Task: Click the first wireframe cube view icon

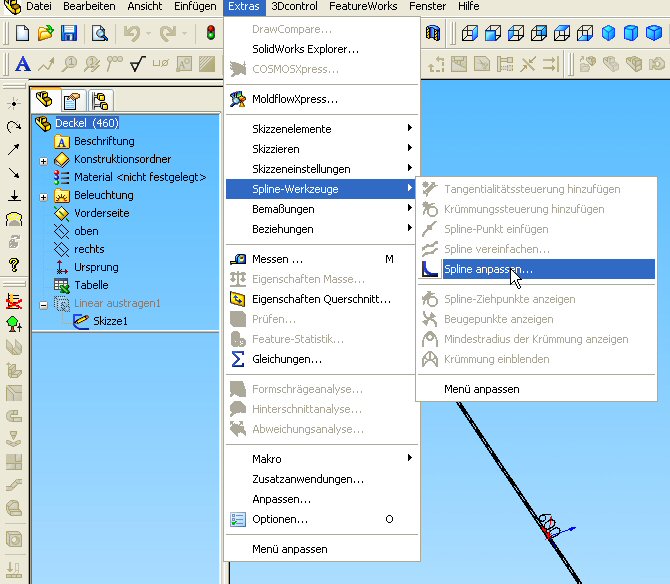Action: [x=470, y=33]
